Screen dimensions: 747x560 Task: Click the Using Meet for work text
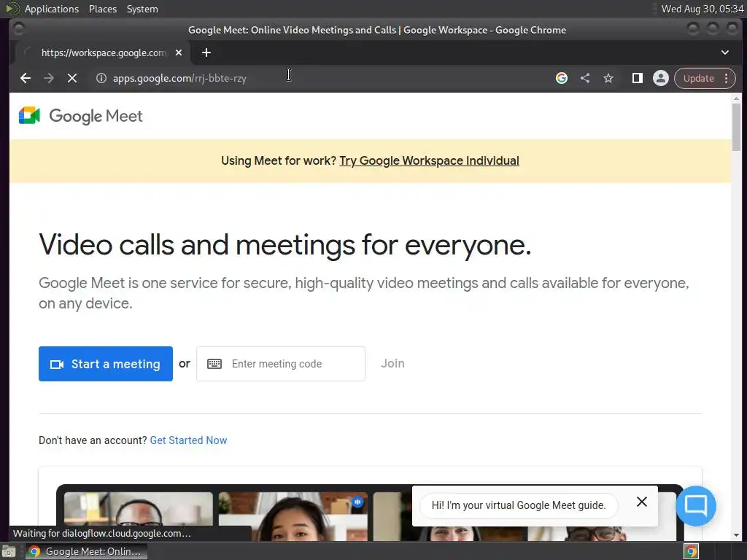click(x=279, y=160)
